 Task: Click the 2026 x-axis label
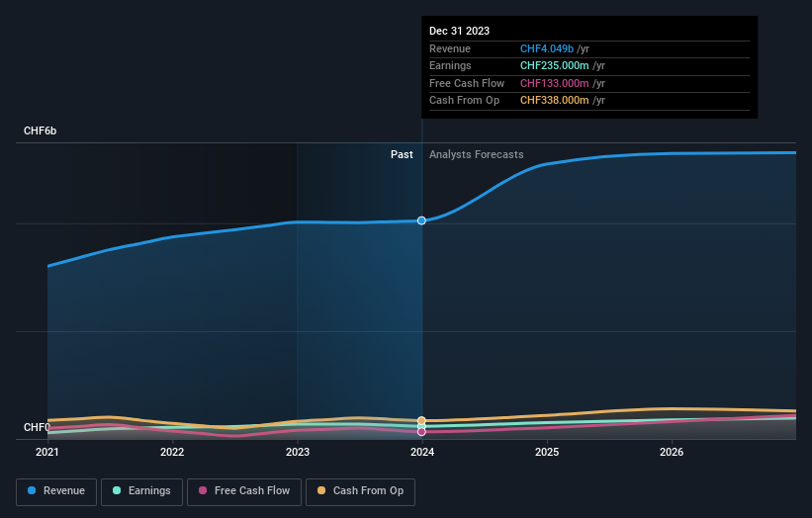672,452
